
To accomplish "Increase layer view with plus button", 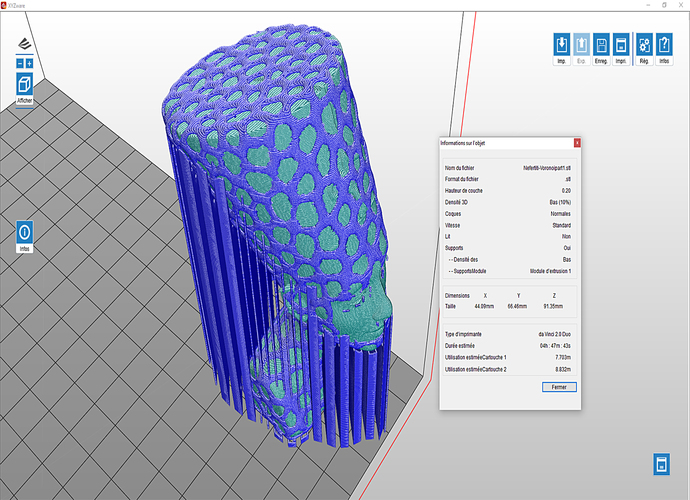I will point(29,63).
